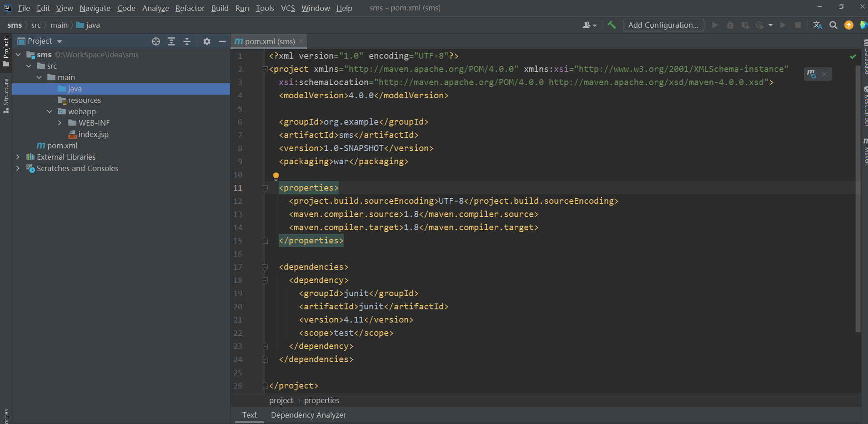Toggle the Structure tool window sidebar tab
This screenshot has width=868, height=424.
(x=6, y=96)
